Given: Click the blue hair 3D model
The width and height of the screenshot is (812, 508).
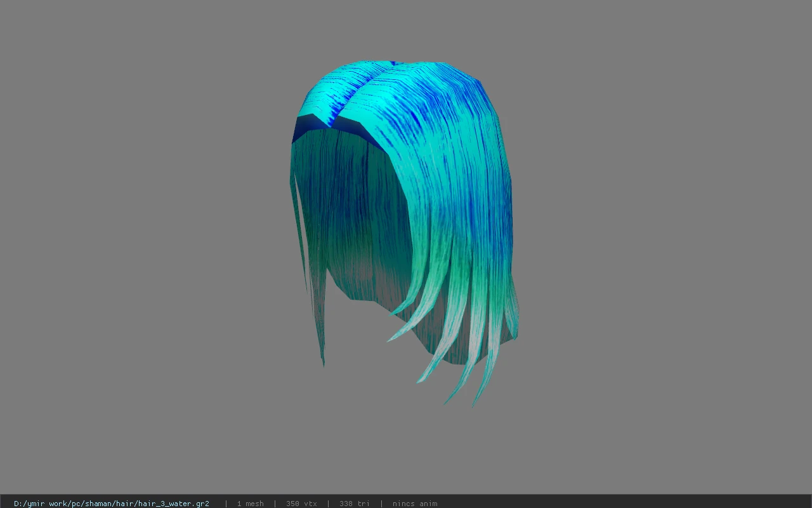Looking at the screenshot, I should (x=403, y=232).
